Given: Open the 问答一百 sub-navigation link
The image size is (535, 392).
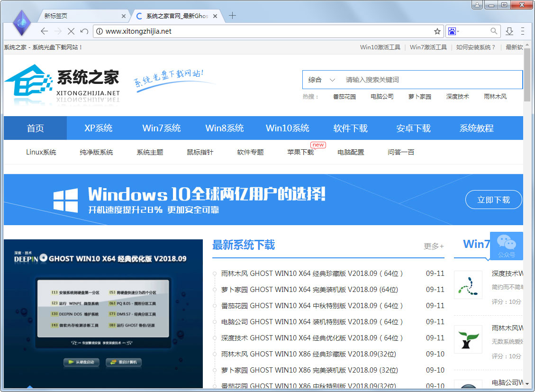Looking at the screenshot, I should pyautogui.click(x=400, y=152).
